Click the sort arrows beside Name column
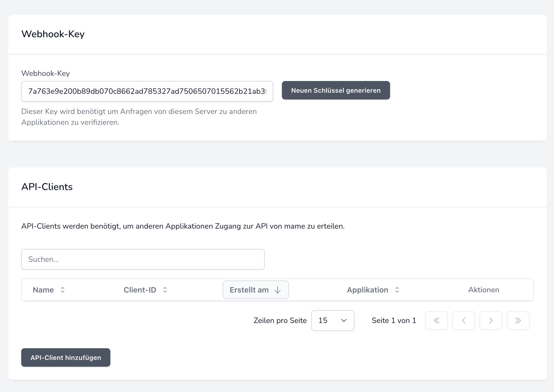Image resolution: width=554 pixels, height=392 pixels. pos(63,290)
